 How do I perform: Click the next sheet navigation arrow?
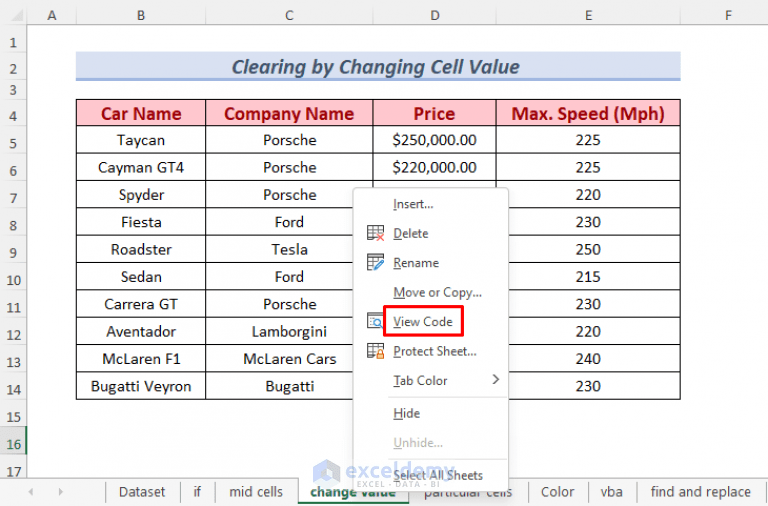pyautogui.click(x=61, y=491)
